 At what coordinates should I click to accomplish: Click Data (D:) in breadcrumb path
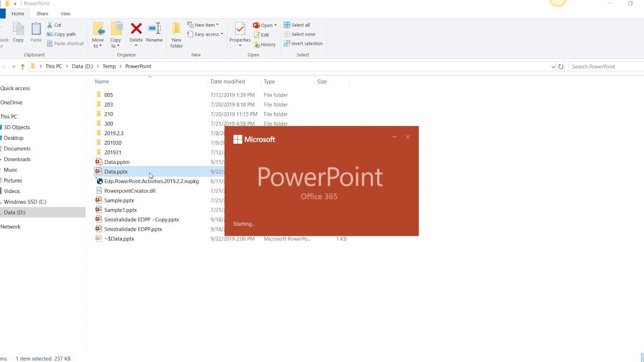82,66
